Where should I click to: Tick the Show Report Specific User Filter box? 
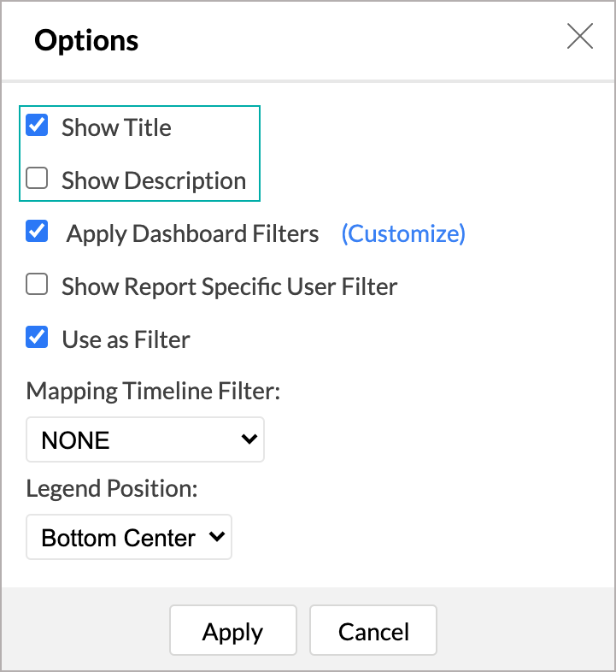[37, 285]
